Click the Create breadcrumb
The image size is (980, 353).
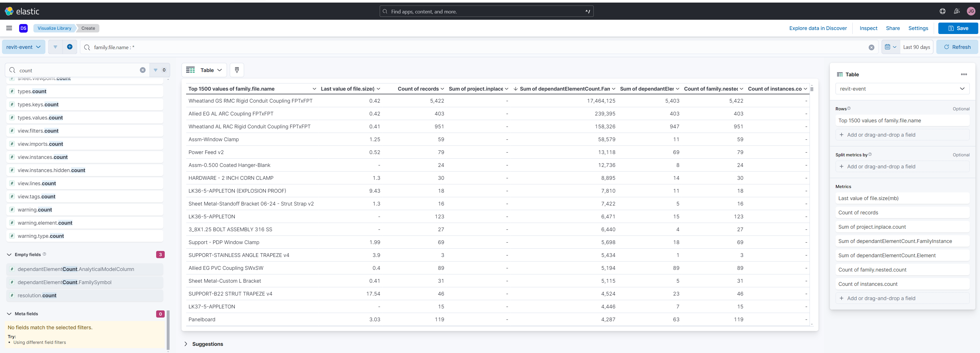(x=88, y=28)
